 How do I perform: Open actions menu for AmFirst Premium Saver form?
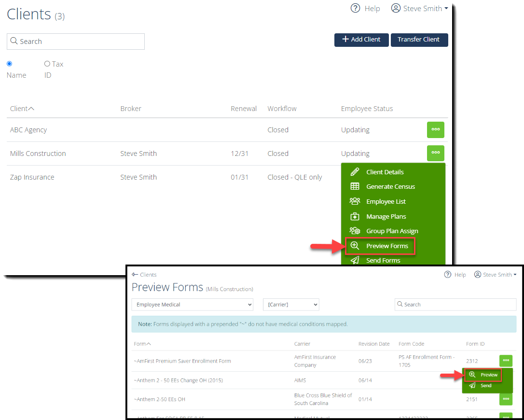pyautogui.click(x=506, y=361)
